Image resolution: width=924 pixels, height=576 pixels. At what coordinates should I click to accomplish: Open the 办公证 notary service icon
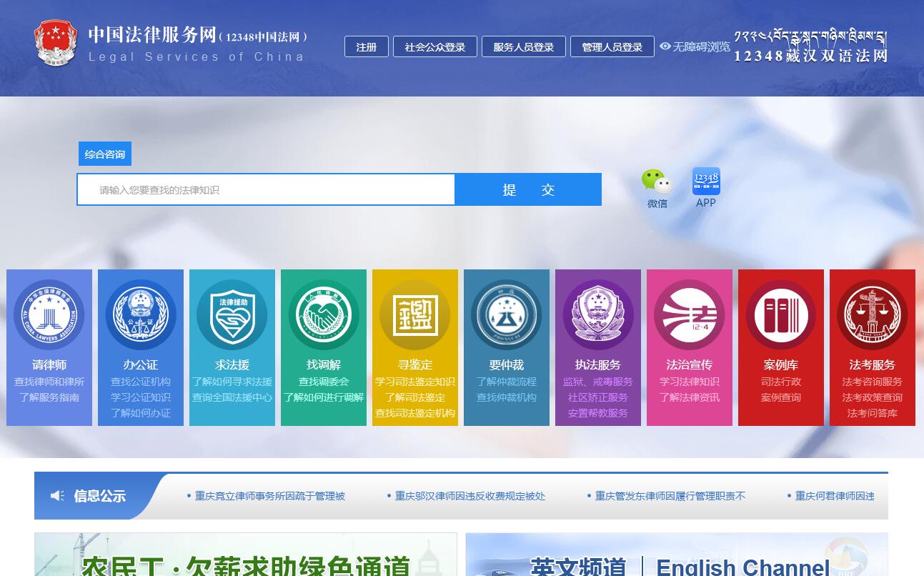coord(141,315)
